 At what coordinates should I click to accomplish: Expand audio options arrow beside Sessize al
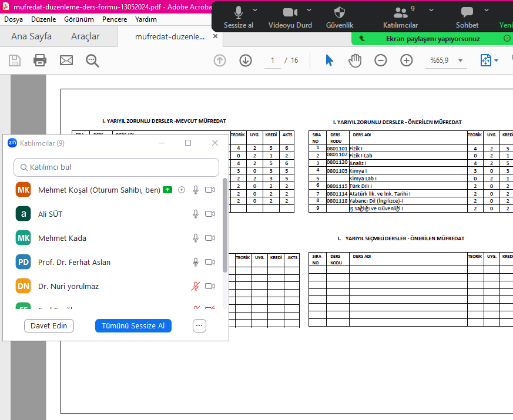(255, 11)
